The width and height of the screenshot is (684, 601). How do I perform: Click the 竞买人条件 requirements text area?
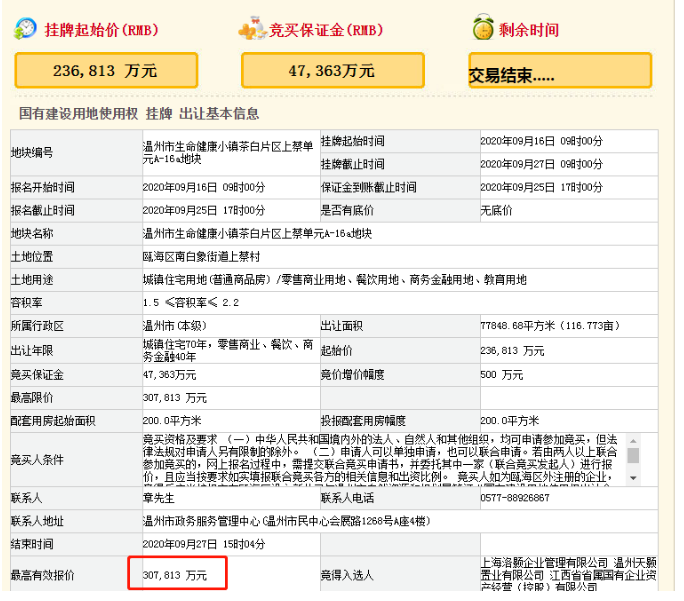380,461
